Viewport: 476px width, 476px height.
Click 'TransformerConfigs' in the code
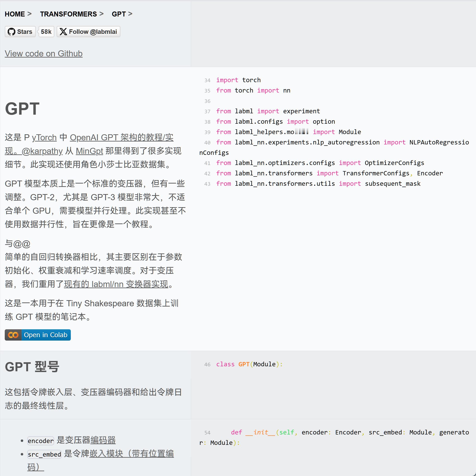coord(376,173)
